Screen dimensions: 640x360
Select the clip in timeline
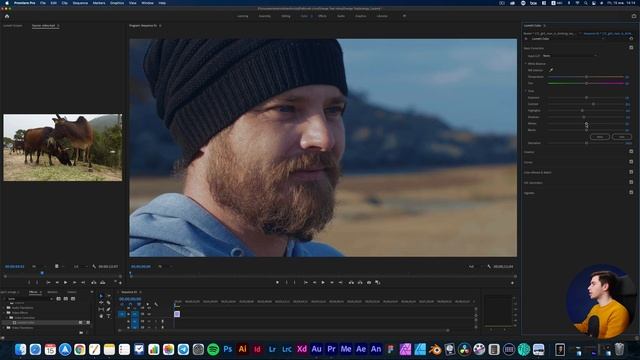point(177,314)
